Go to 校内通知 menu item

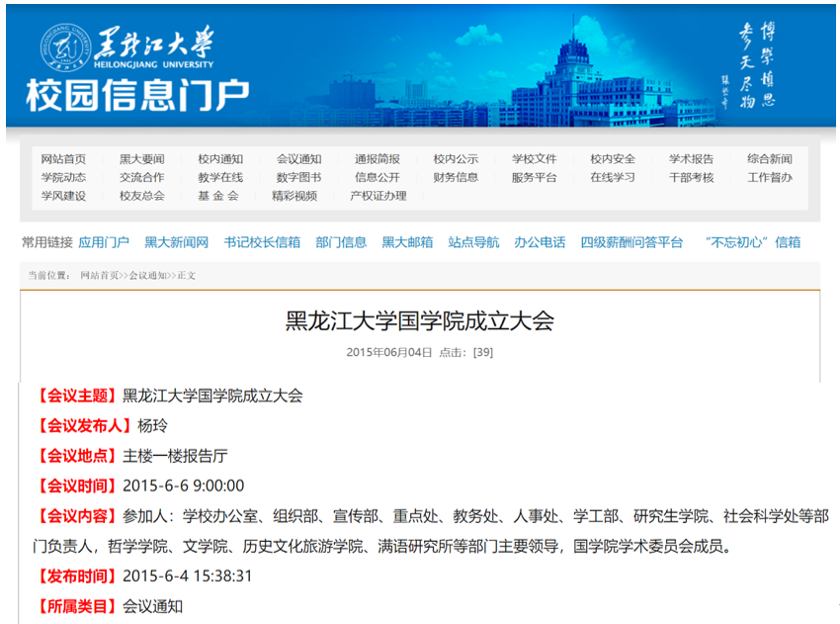point(220,159)
